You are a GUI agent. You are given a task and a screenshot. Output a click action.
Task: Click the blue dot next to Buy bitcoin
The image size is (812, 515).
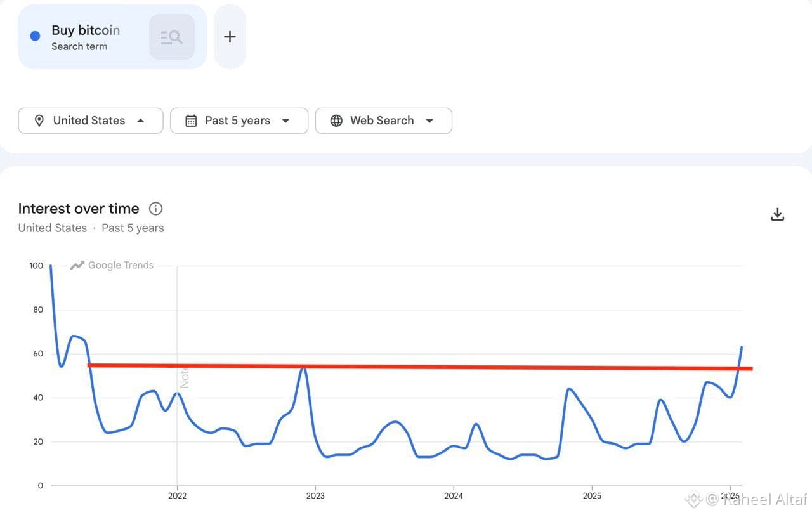[36, 36]
